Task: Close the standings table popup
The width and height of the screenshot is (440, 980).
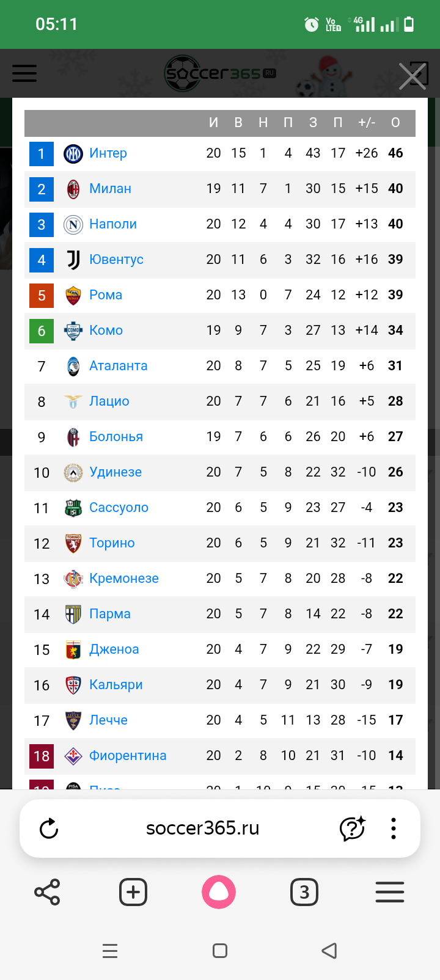Action: point(413,76)
